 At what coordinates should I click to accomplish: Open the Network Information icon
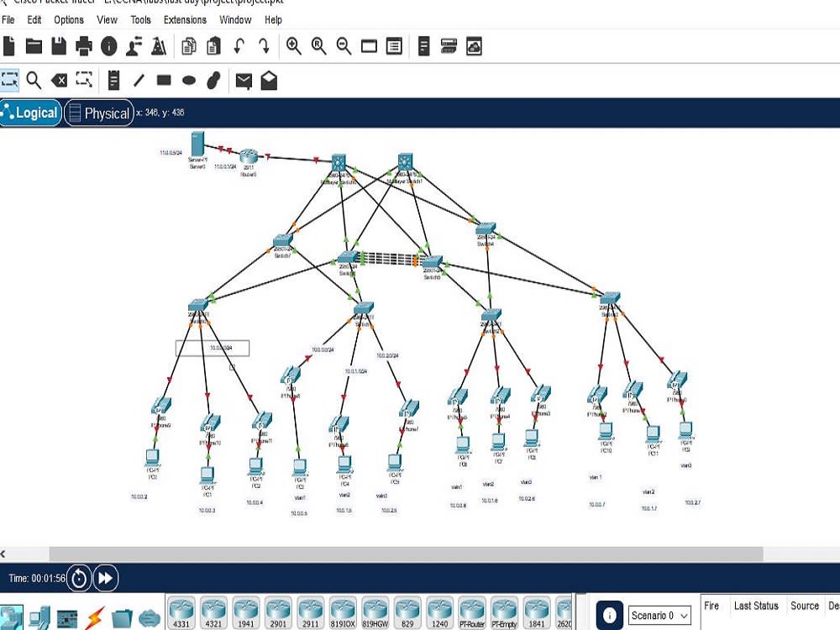(x=108, y=46)
